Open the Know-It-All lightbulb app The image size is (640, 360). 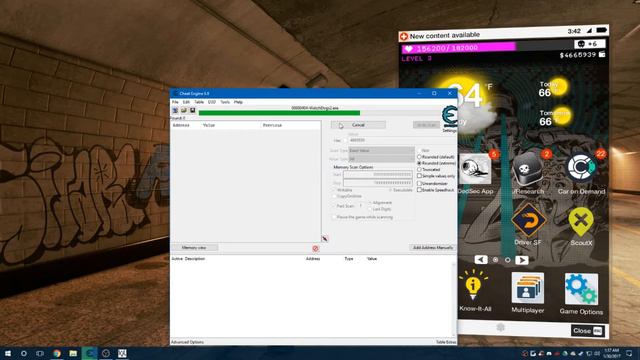click(473, 285)
